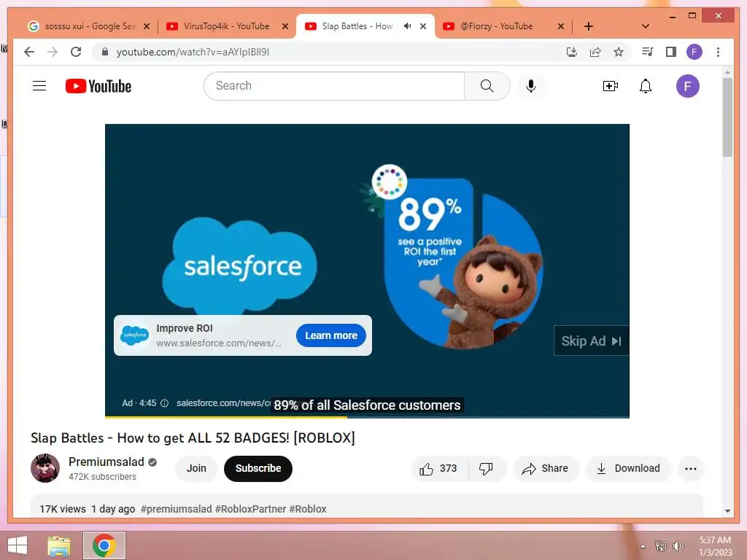Image resolution: width=747 pixels, height=560 pixels.
Task: Click the ad progress bar
Action: click(x=367, y=417)
